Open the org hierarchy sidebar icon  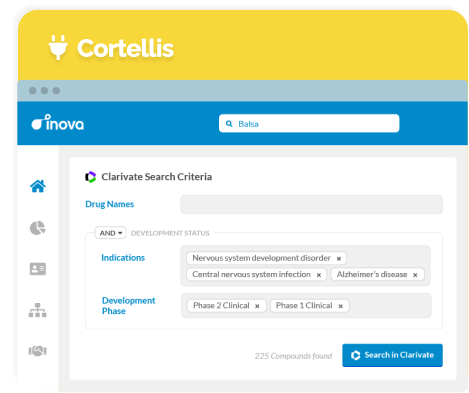38,310
